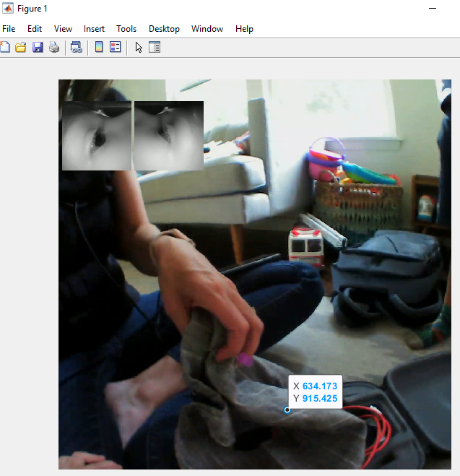Click the magenta gaze marker on the image
Viewport: 460px width, 476px height.
coord(246,360)
